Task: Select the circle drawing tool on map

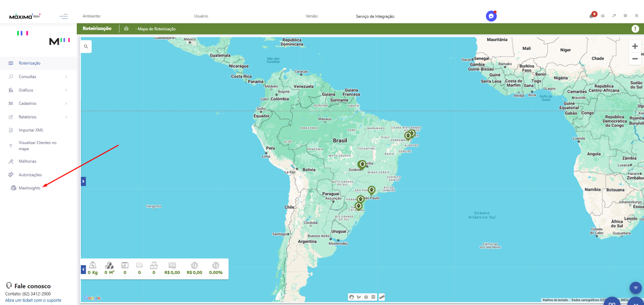Action: click(366, 297)
